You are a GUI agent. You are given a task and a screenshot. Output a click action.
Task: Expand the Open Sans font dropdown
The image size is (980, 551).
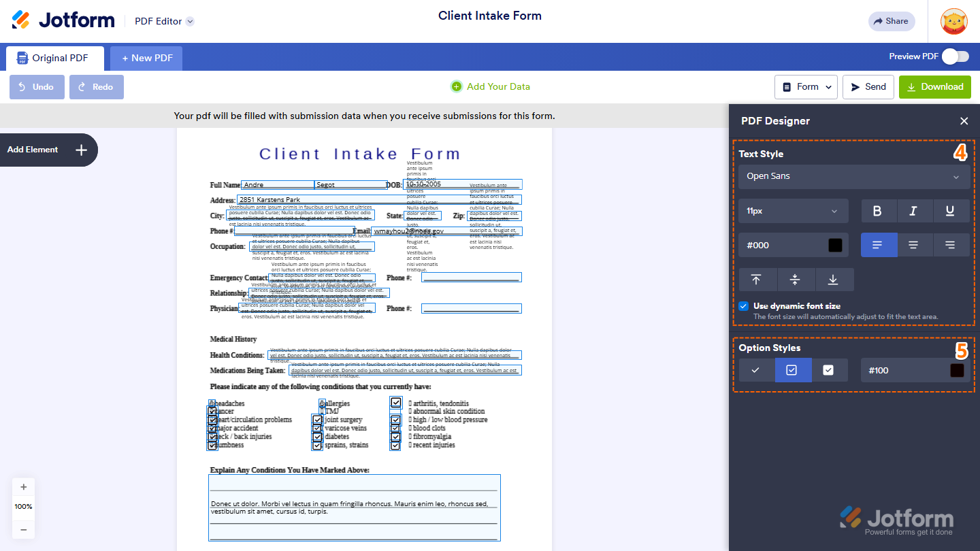click(x=854, y=176)
